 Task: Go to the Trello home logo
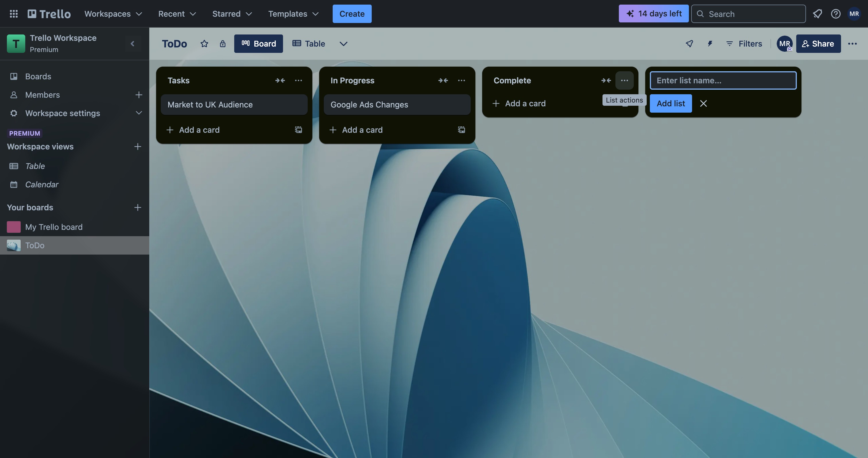pyautogui.click(x=49, y=14)
